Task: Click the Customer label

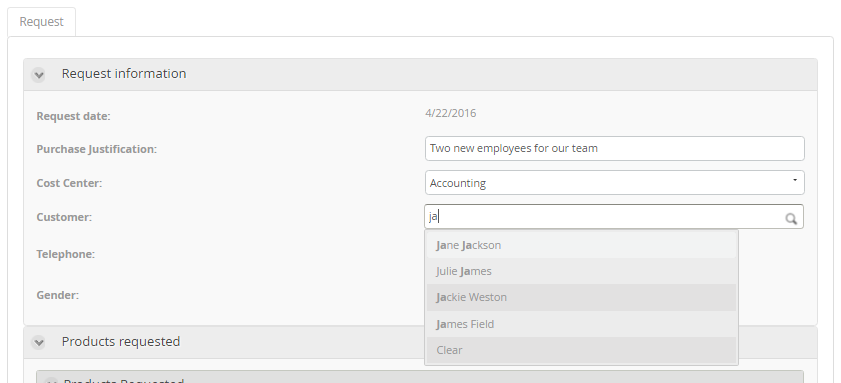Action: (64, 217)
